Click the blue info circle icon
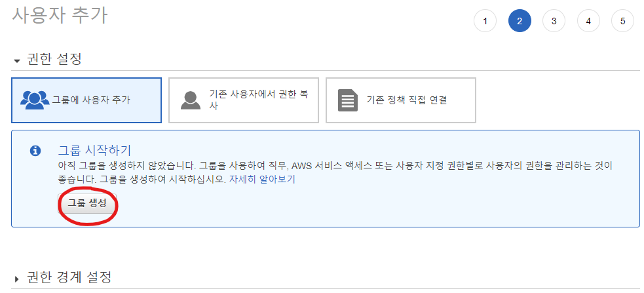The height and width of the screenshot is (293, 644). (x=35, y=151)
